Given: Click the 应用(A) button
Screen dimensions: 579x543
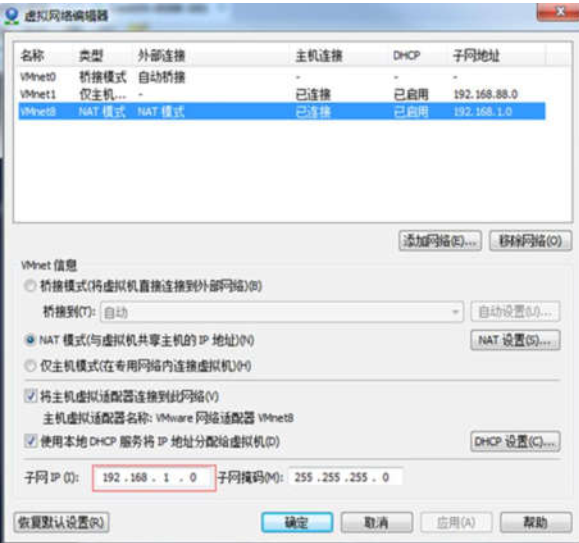Looking at the screenshot, I should (x=456, y=522).
